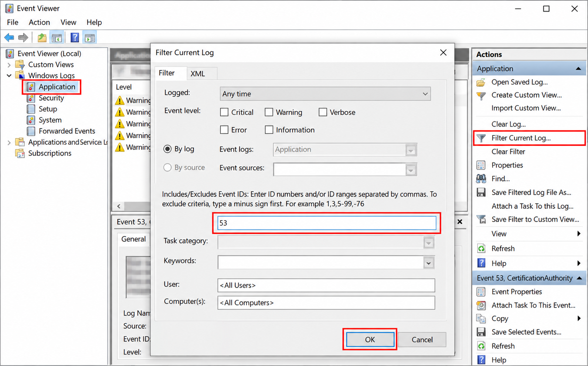The height and width of the screenshot is (366, 588).
Task: Click the Subscriptions icon in the tree
Action: (20, 153)
